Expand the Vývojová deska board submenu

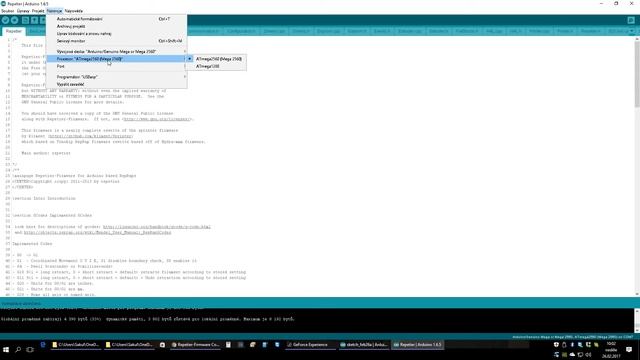pyautogui.click(x=116, y=51)
